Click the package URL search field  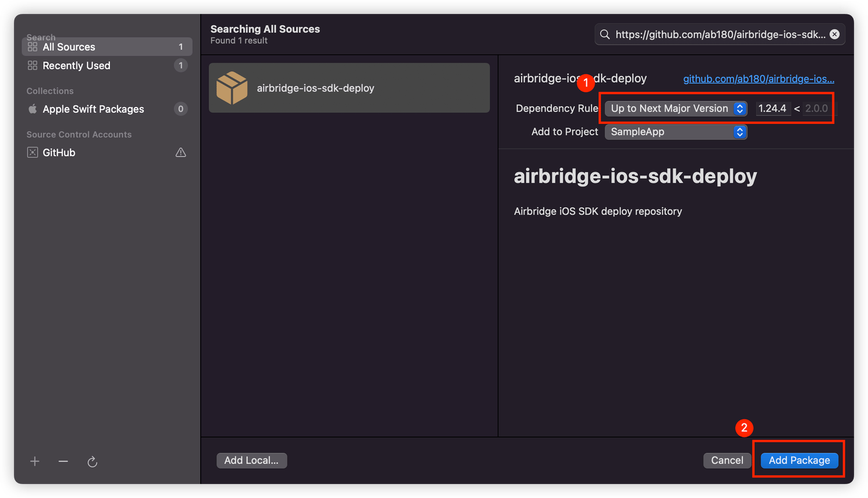coord(720,35)
